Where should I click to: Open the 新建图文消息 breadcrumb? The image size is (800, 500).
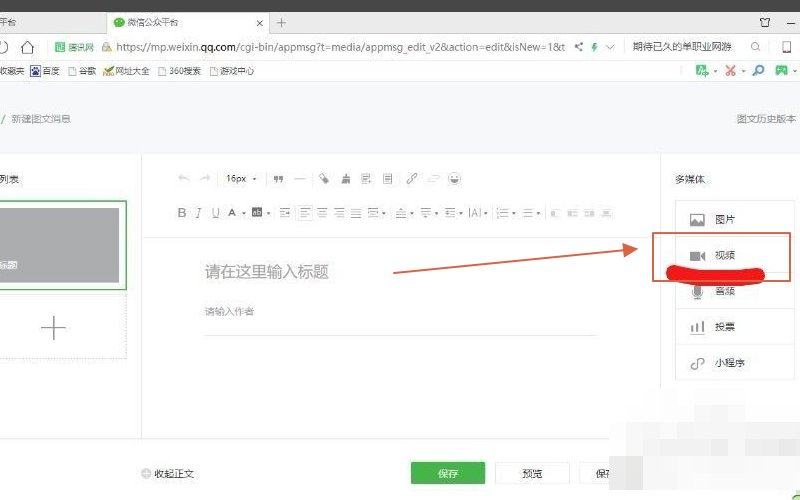pyautogui.click(x=41, y=119)
